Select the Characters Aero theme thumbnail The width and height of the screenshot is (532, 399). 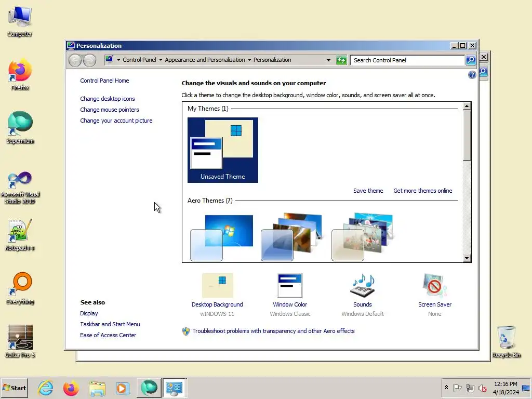tap(362, 237)
